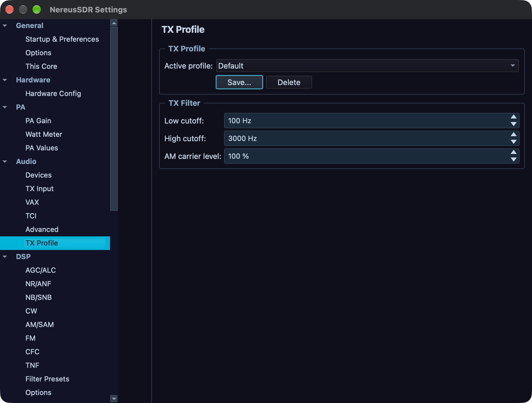Select FM under DSP
Image resolution: width=532 pixels, height=403 pixels.
click(30, 338)
